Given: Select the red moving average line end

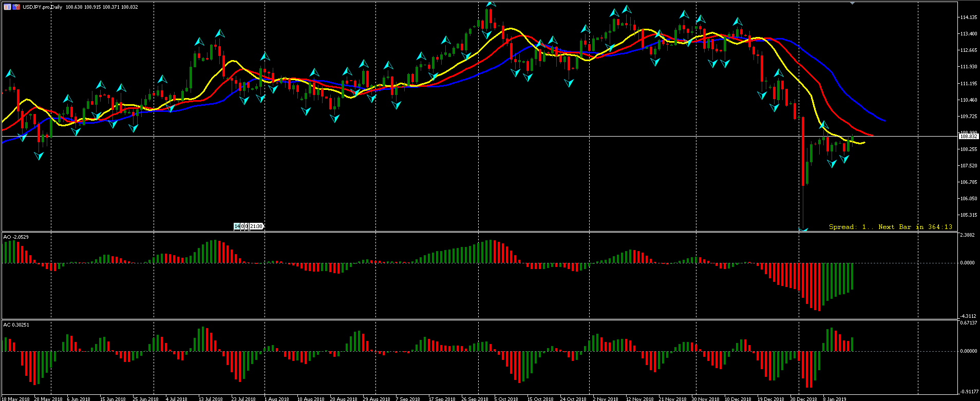Looking at the screenshot, I should pyautogui.click(x=873, y=136).
